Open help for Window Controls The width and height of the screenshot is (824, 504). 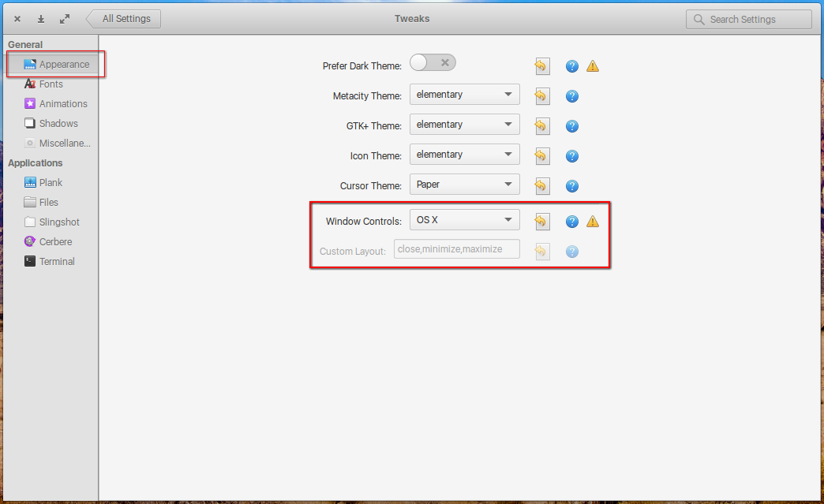(x=572, y=222)
